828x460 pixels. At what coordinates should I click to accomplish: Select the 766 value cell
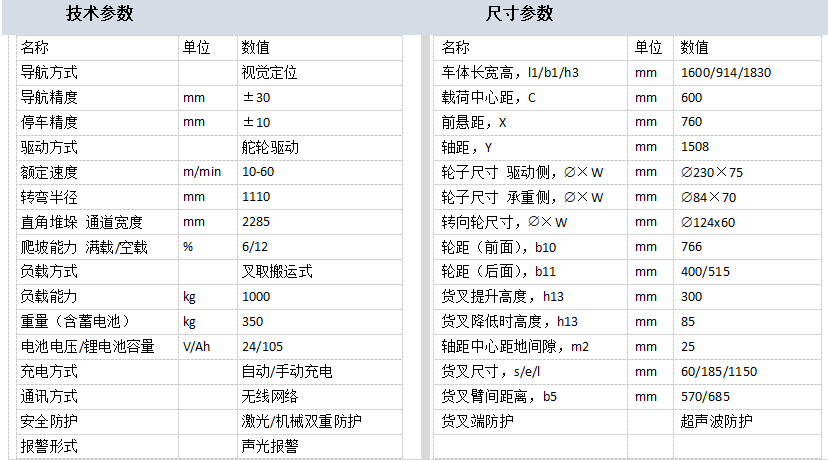tap(747, 247)
